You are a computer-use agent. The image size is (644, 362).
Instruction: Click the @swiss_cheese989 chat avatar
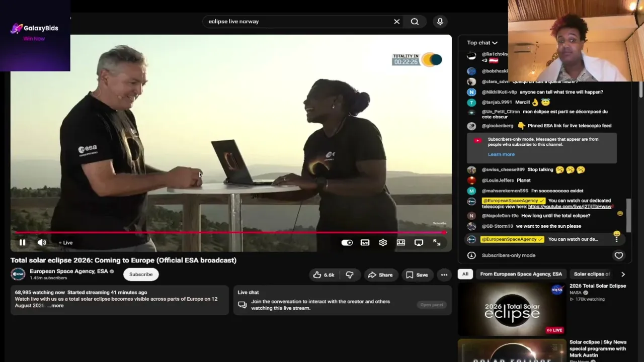click(471, 170)
